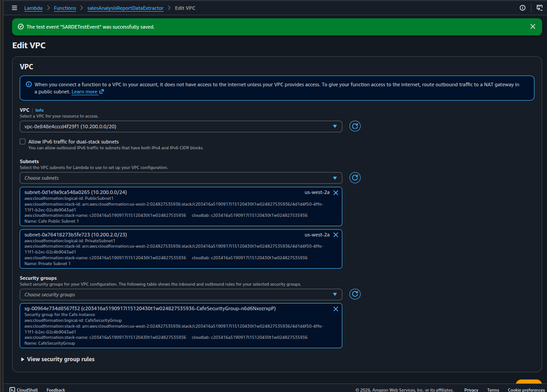The image size is (547, 392).
Task: Click 'Name: Cafe Public Subnet 1' text
Action: [x=51, y=221]
